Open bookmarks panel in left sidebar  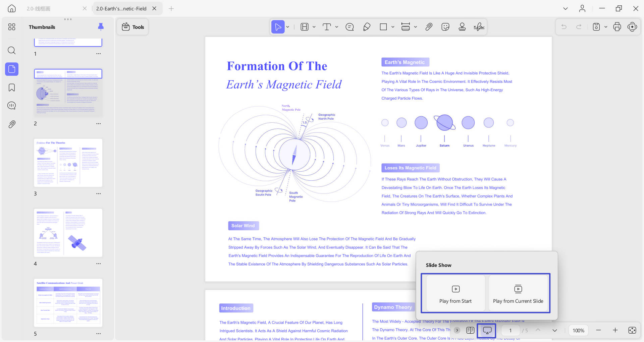point(12,88)
